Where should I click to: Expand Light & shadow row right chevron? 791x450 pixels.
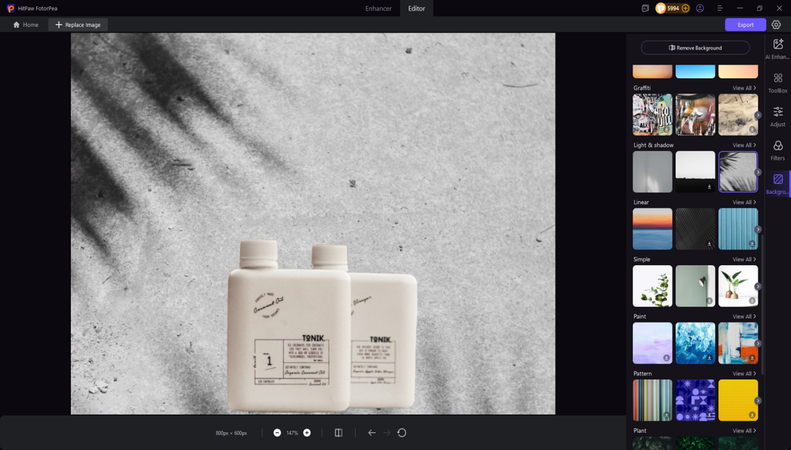tap(758, 172)
